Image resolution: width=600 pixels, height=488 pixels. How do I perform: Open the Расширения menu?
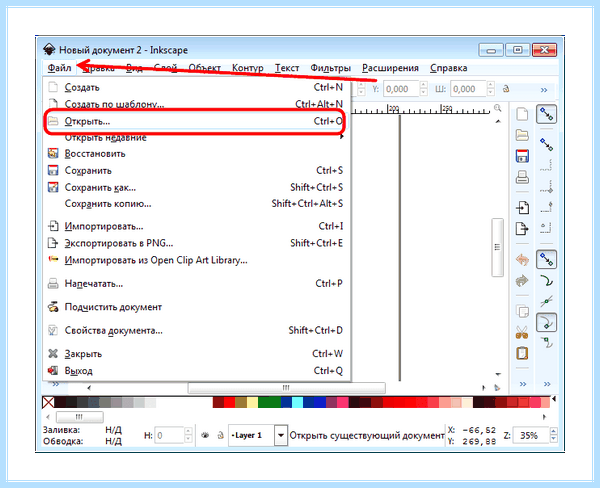point(390,68)
